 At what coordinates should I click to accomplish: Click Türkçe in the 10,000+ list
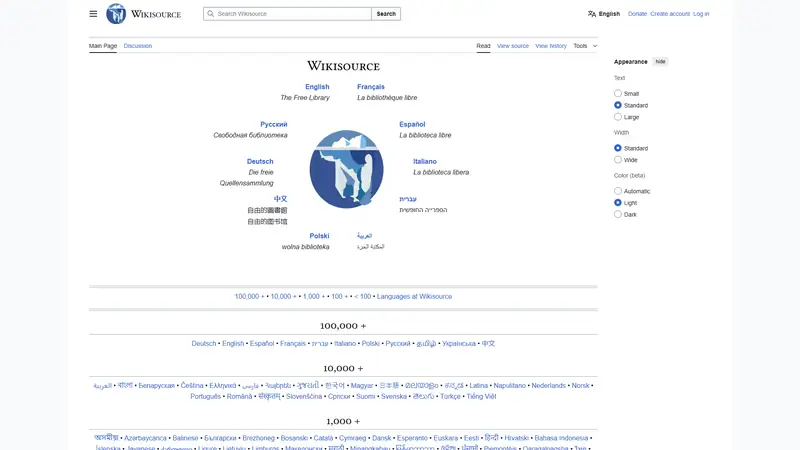point(450,396)
